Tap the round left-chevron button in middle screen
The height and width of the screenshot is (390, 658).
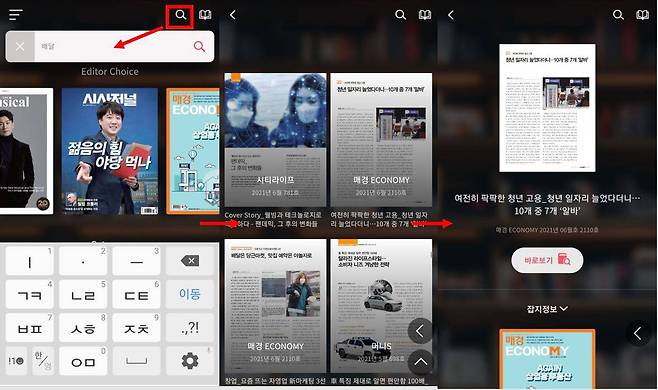tap(420, 331)
